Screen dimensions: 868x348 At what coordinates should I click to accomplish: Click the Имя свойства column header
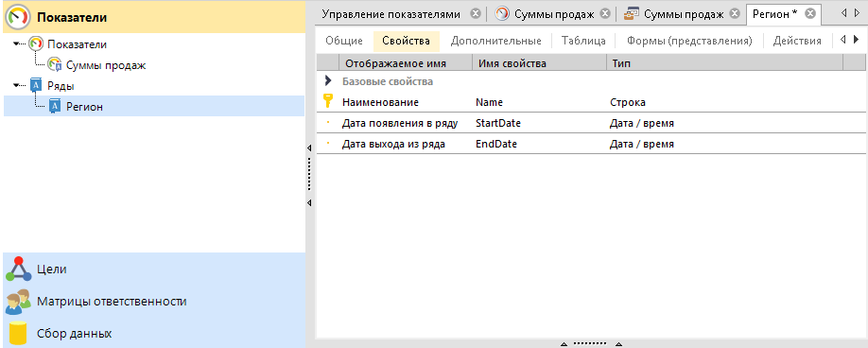click(x=539, y=63)
